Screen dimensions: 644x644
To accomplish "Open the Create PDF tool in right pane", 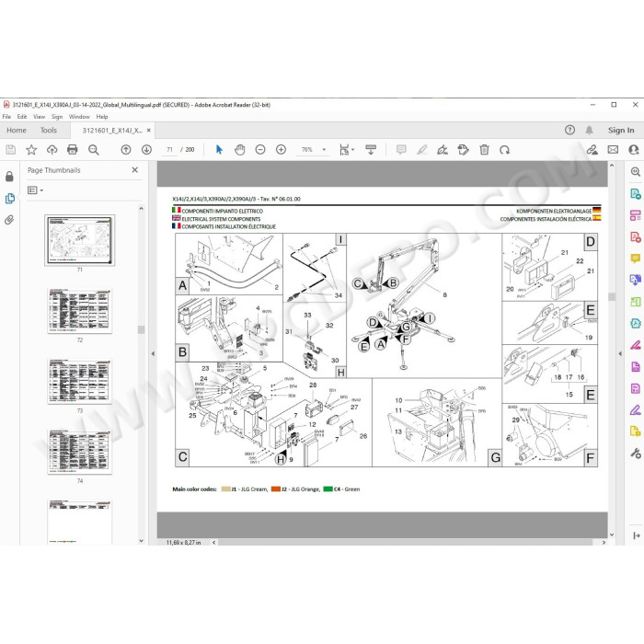I will 636,236.
